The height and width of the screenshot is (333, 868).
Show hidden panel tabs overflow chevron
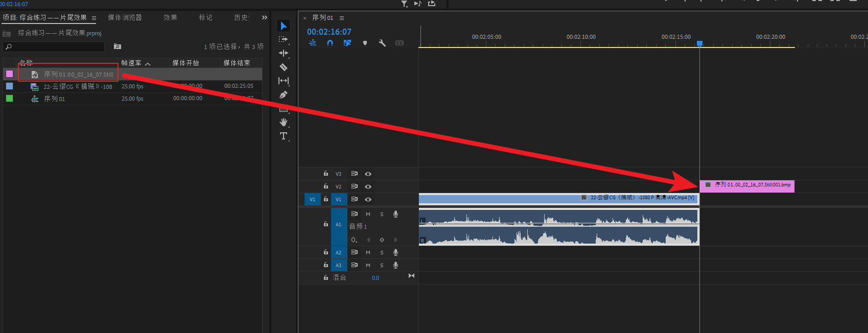(x=264, y=17)
